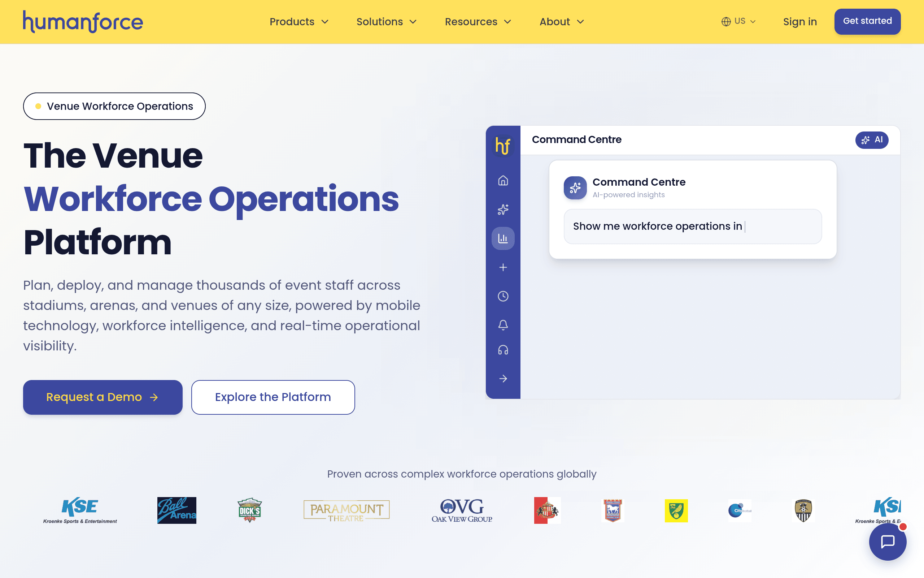Click the yellow Norwich canary crest logo
Screen dimensions: 924x578
[676, 510]
